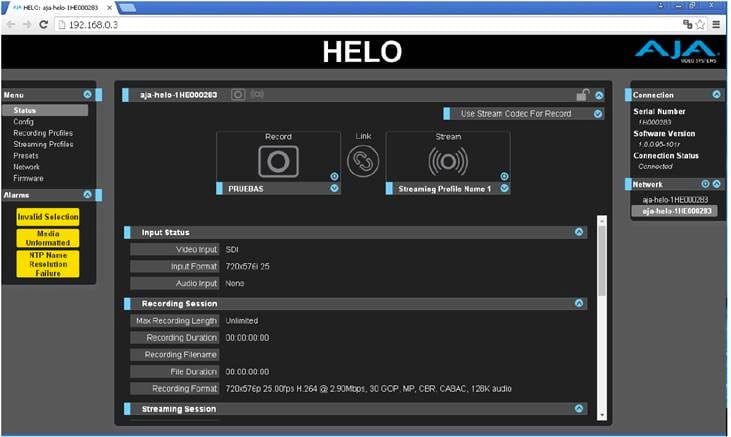The image size is (731, 437).
Task: Click scrollbar down arrow in status panel
Action: click(x=602, y=415)
